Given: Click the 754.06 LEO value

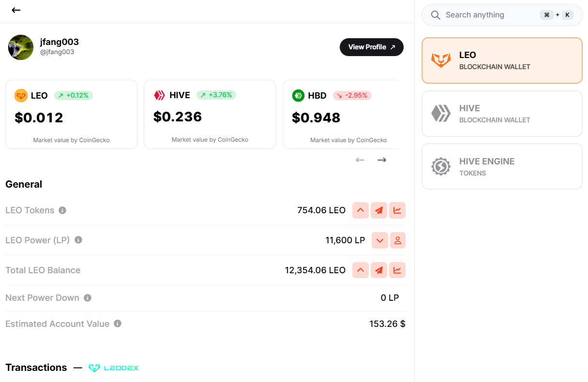Looking at the screenshot, I should [321, 210].
